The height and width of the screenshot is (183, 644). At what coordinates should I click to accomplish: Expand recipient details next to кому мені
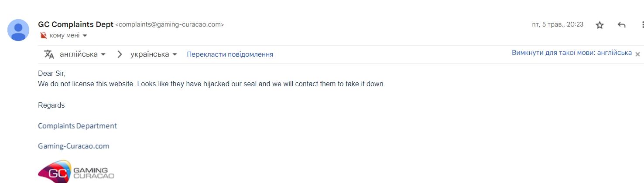click(85, 35)
